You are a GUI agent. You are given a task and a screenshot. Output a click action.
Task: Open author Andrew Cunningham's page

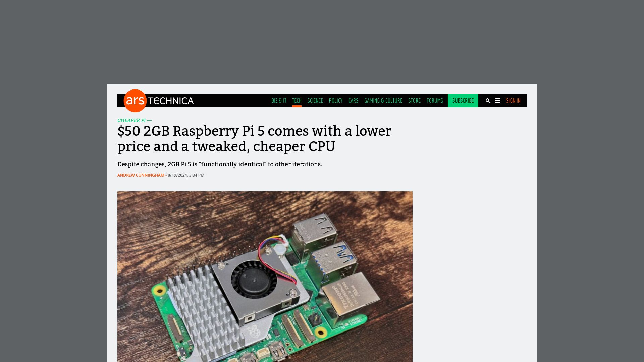141,175
